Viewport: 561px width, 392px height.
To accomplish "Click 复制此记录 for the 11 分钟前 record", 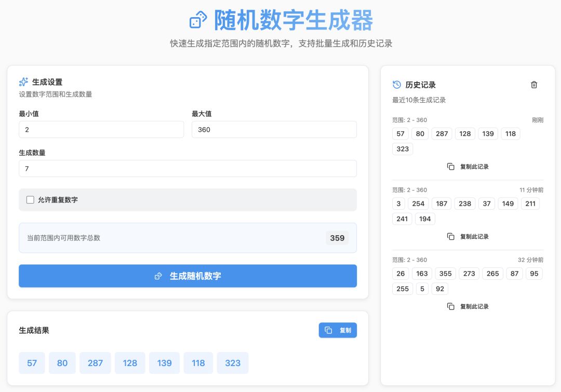I will coord(468,236).
